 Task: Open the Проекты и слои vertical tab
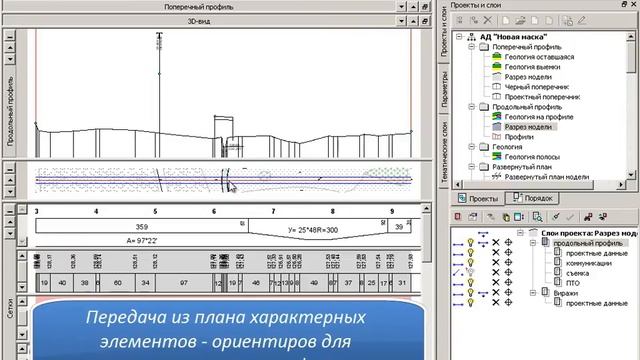(x=444, y=32)
